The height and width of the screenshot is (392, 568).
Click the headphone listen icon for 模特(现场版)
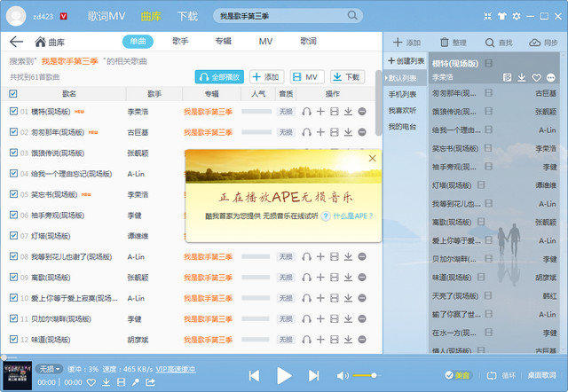pos(306,112)
